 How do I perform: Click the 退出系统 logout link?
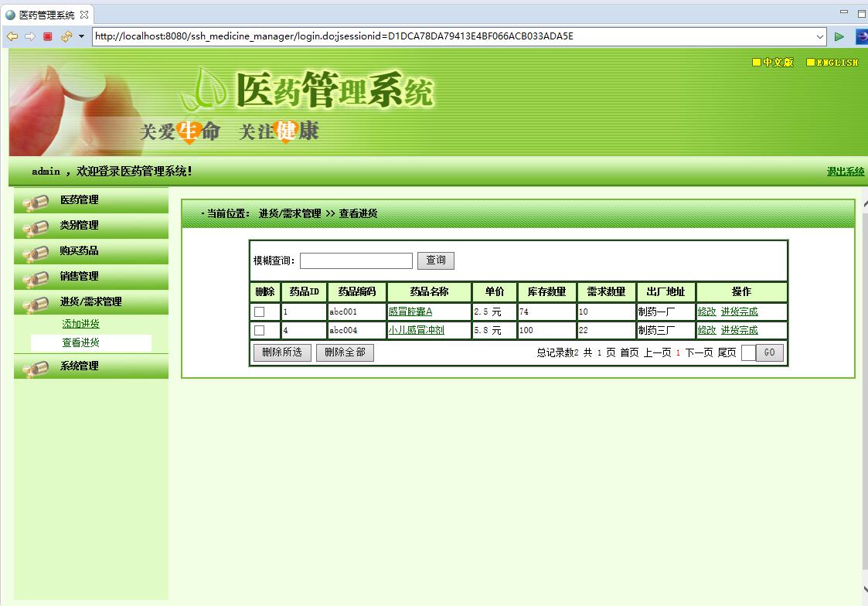pos(846,172)
